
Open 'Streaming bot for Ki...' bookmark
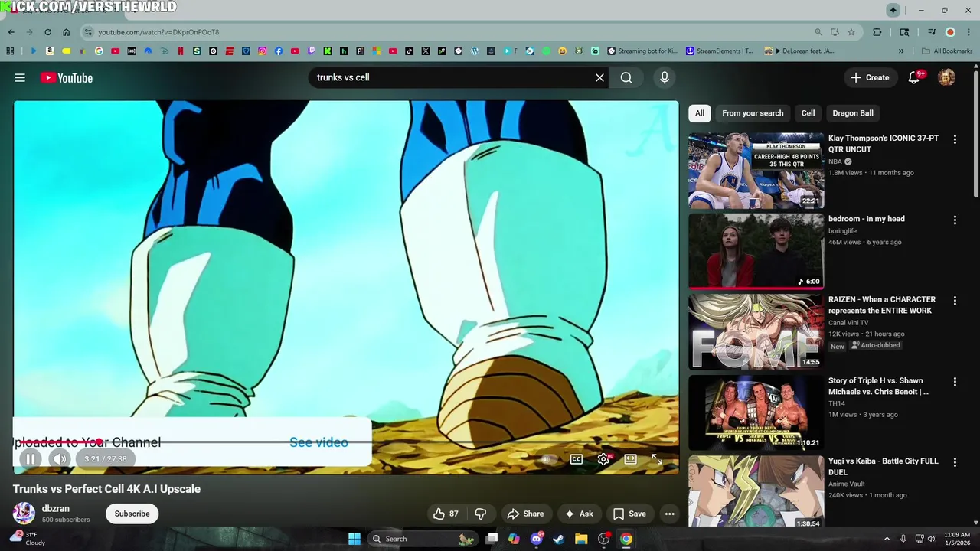tap(642, 51)
